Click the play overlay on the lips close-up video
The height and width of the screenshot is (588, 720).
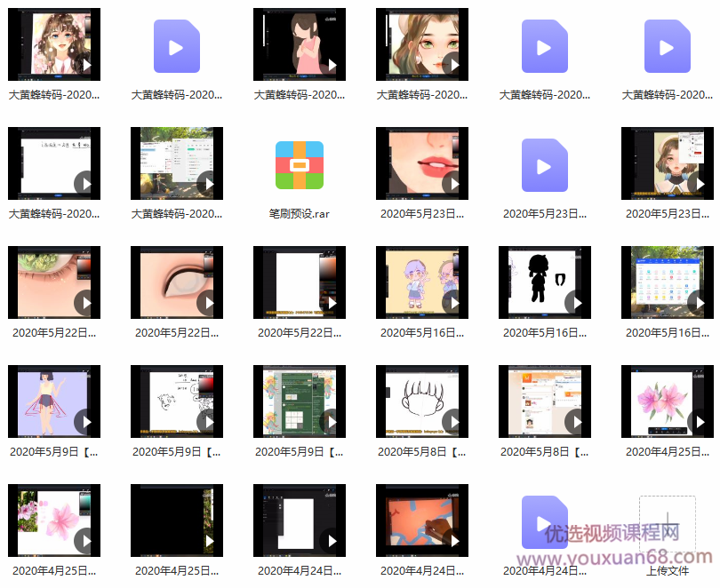454,186
